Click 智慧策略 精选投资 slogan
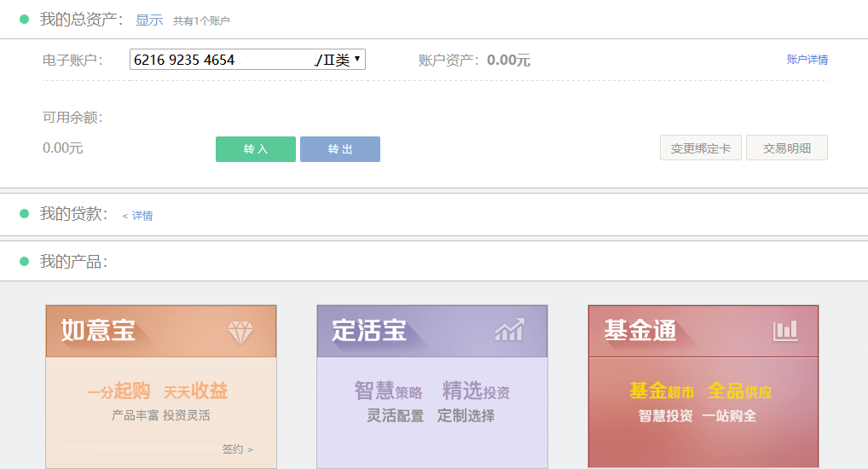 pyautogui.click(x=432, y=391)
